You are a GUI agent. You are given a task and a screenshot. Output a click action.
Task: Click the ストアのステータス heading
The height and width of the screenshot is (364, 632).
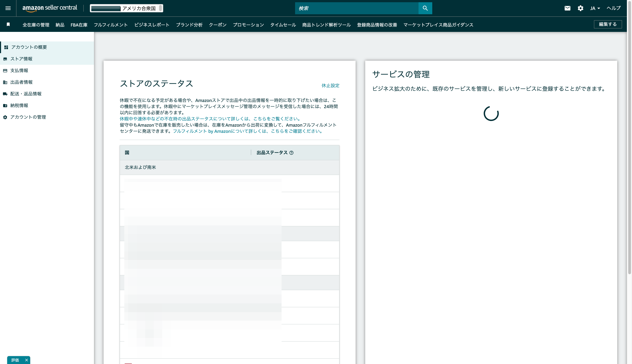(x=157, y=83)
